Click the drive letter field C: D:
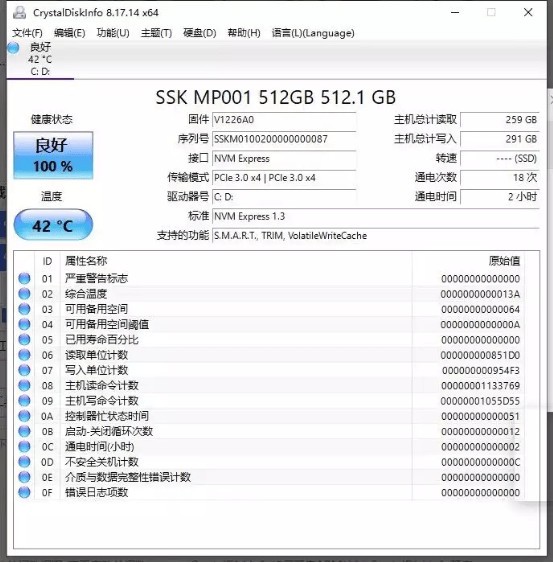553x563 pixels. pyautogui.click(x=284, y=197)
